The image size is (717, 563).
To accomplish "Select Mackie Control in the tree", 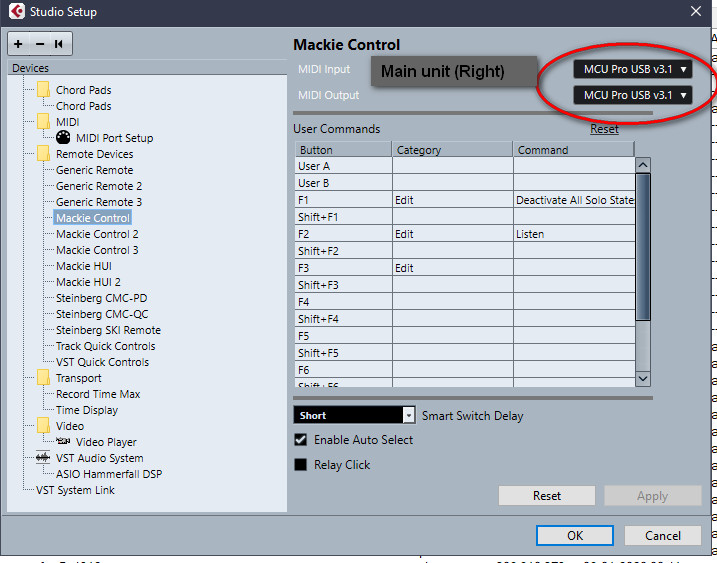I will click(x=93, y=218).
